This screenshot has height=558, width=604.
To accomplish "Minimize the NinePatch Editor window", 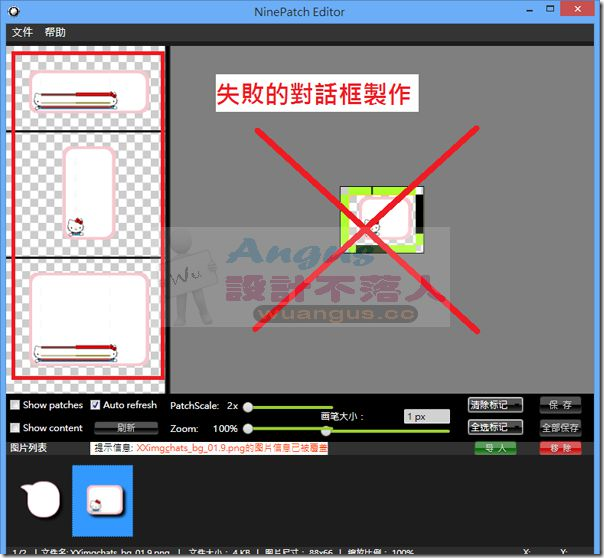I will 530,10.
